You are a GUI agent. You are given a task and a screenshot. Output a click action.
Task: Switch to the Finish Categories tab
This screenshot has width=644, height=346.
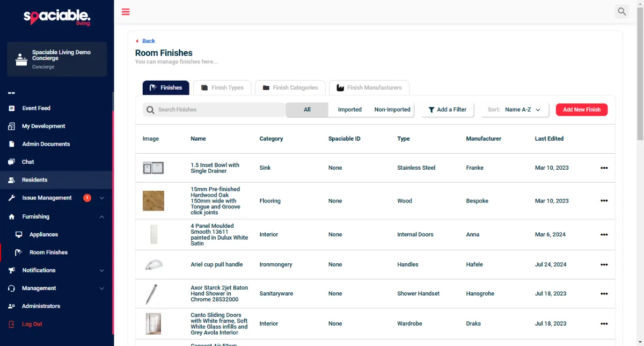coord(290,88)
